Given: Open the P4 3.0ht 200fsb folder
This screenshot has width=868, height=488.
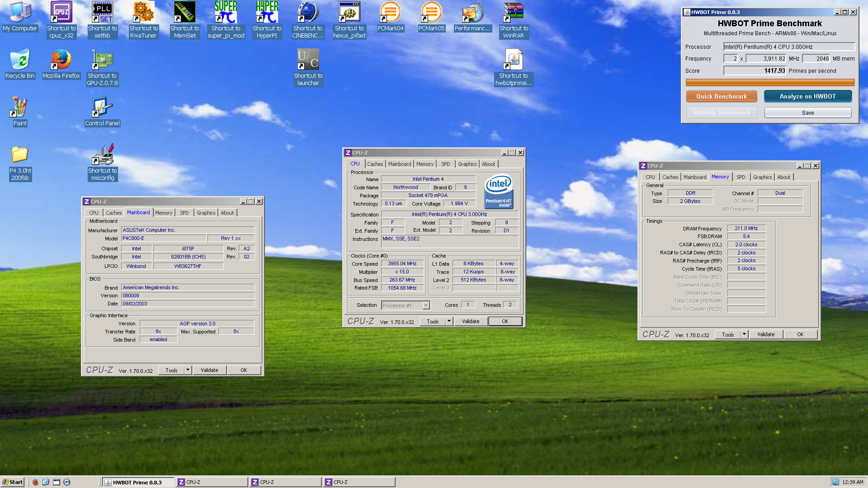Looking at the screenshot, I should (20, 164).
